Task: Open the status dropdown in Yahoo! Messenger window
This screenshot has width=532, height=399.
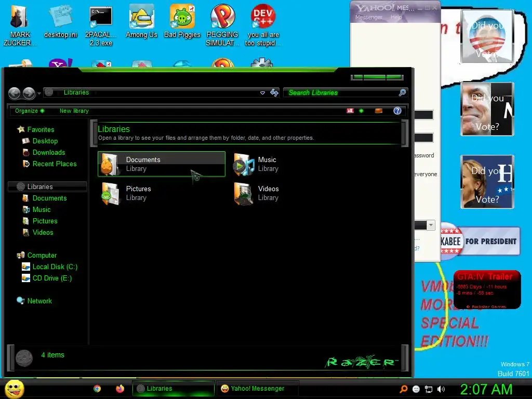Action: (x=431, y=225)
